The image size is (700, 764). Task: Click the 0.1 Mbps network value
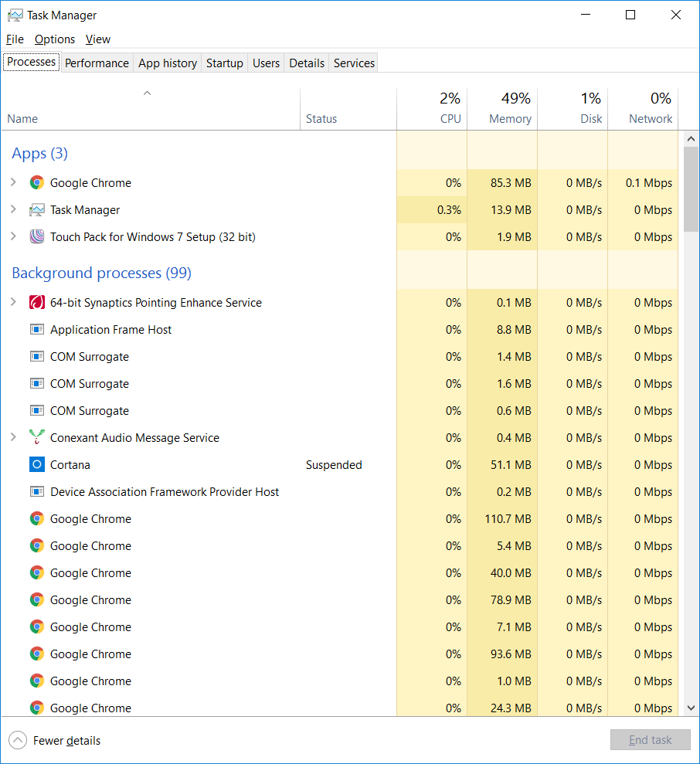(x=649, y=183)
